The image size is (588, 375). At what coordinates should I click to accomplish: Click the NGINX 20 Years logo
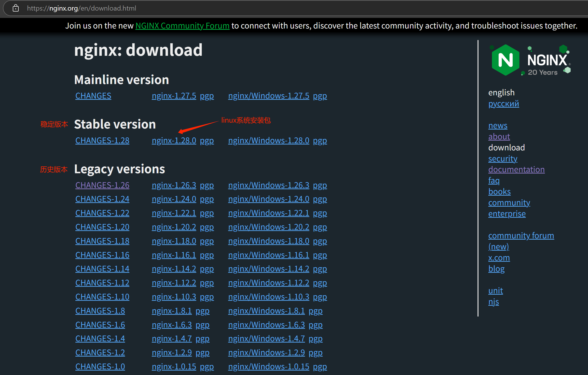point(530,60)
